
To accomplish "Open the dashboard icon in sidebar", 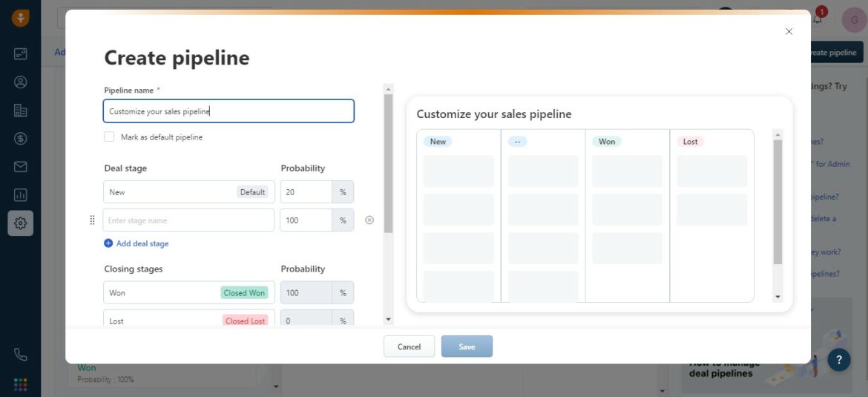I will pos(21,53).
